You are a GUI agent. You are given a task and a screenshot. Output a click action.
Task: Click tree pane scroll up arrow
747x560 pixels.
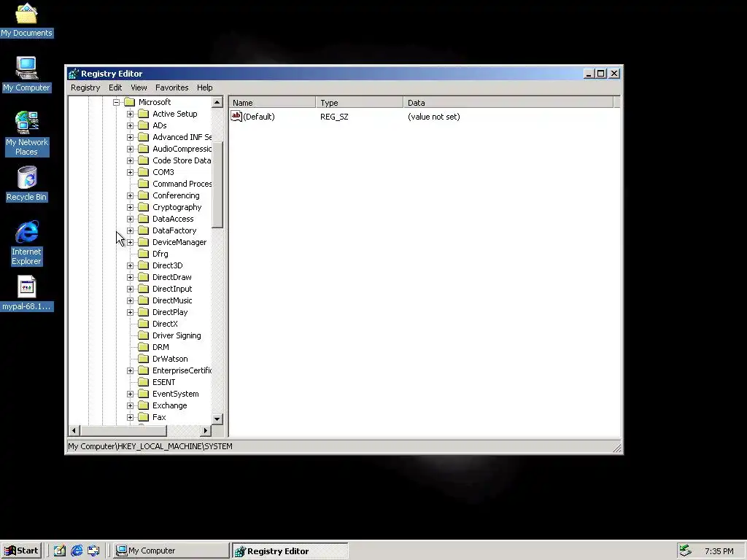[217, 102]
